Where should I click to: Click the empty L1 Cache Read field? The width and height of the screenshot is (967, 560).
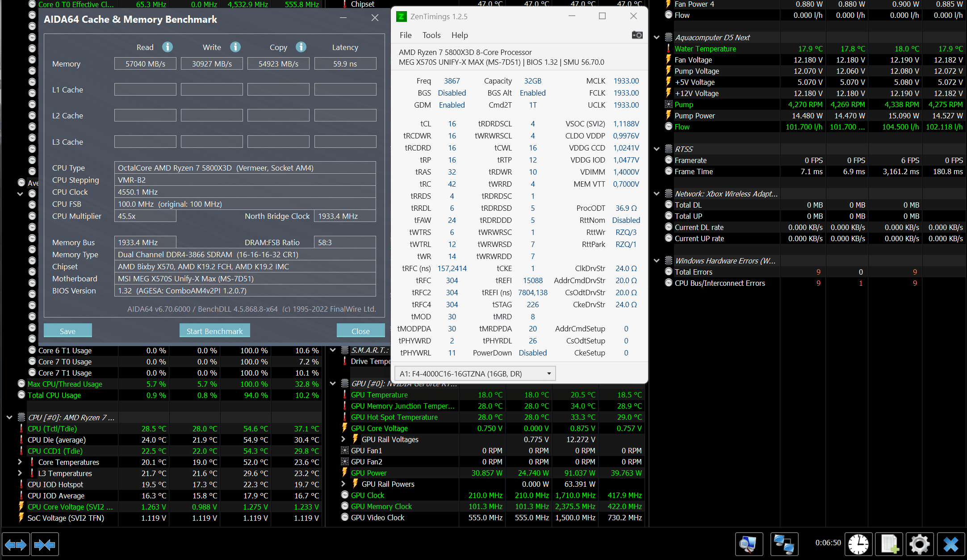pyautogui.click(x=145, y=89)
